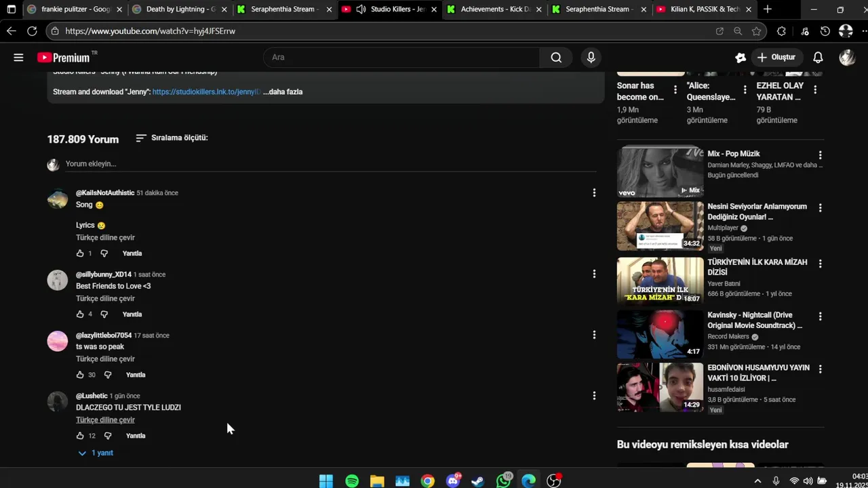Like the Lushetic comment
The height and width of the screenshot is (488, 868).
pyautogui.click(x=80, y=436)
